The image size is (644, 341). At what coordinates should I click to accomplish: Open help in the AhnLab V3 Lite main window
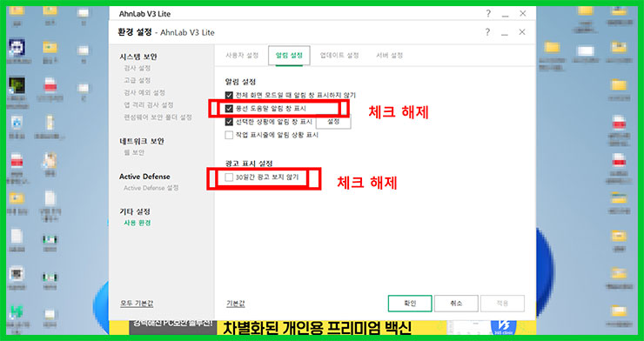click(488, 14)
